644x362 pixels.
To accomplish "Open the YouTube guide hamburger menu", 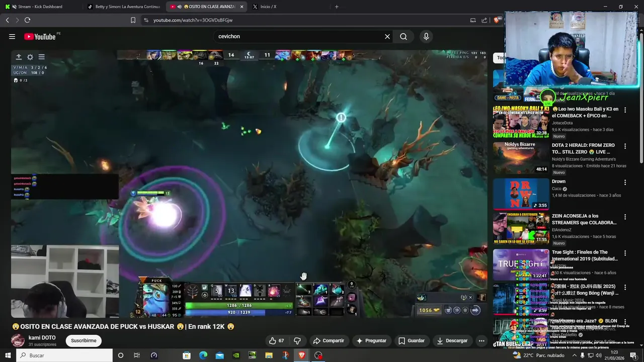I will pos(12,36).
